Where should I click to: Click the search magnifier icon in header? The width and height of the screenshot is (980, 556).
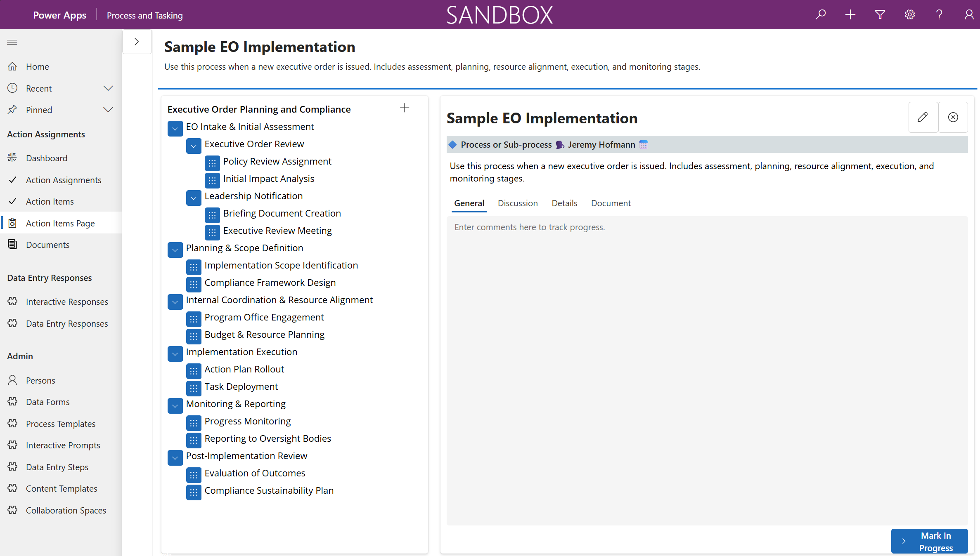tap(821, 15)
